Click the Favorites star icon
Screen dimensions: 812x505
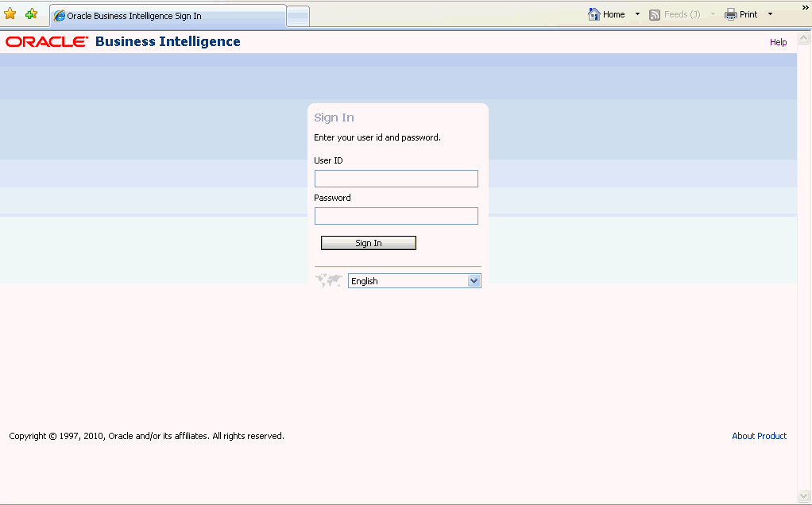click(x=10, y=14)
